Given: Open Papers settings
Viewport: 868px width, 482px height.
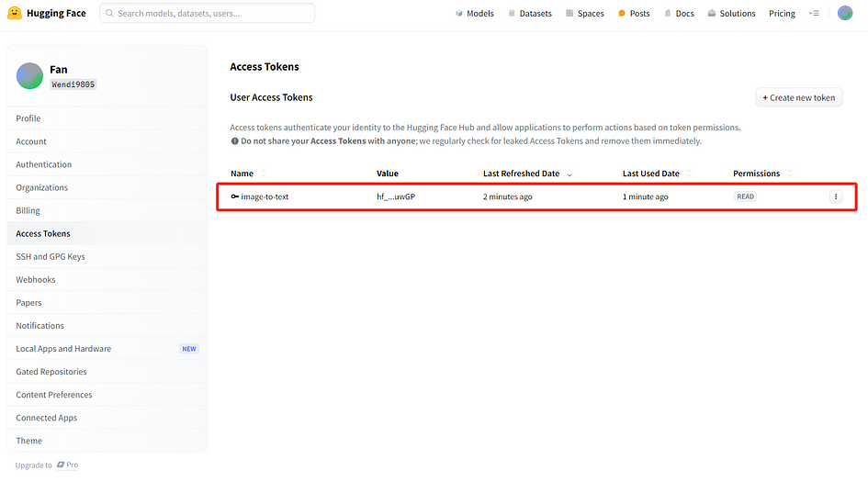Looking at the screenshot, I should tap(107, 303).
